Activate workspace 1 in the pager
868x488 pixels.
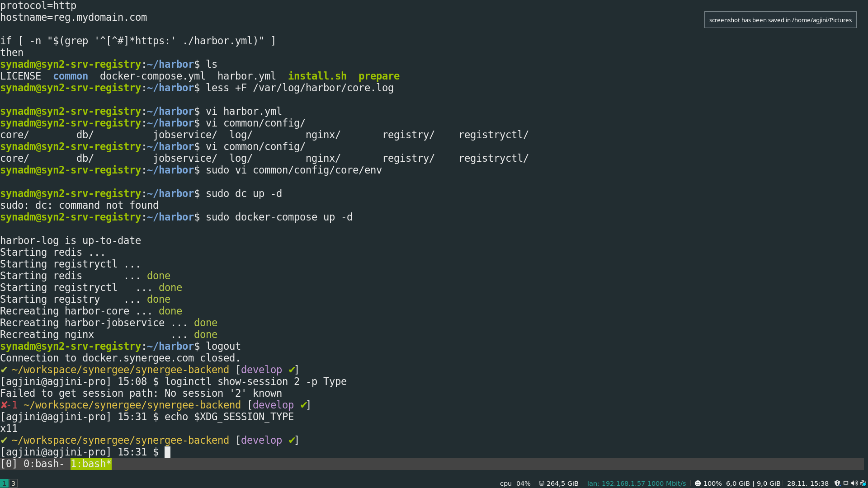5,483
